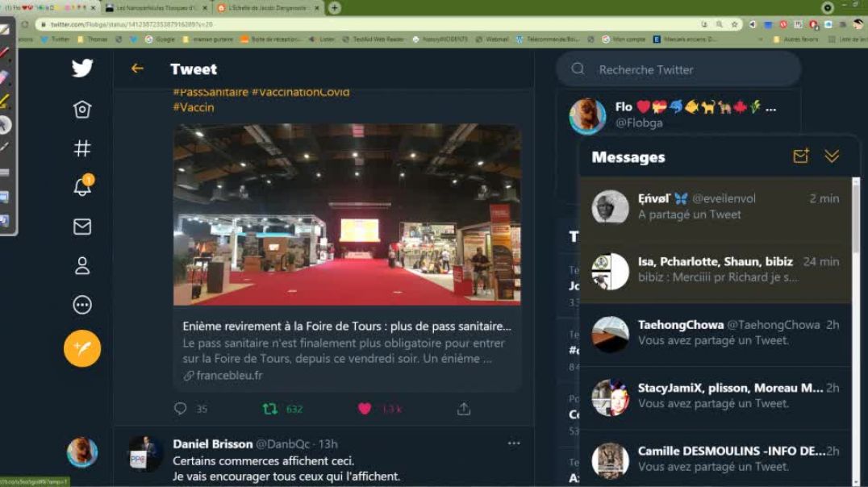Image resolution: width=868 pixels, height=487 pixels.
Task: Click the francebleu.fr link
Action: pos(229,375)
